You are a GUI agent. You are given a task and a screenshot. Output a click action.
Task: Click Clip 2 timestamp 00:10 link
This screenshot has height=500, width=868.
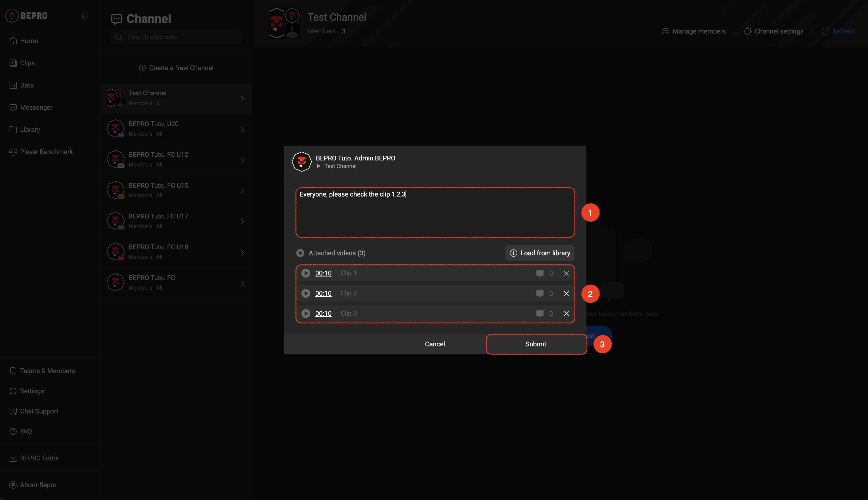coord(323,293)
